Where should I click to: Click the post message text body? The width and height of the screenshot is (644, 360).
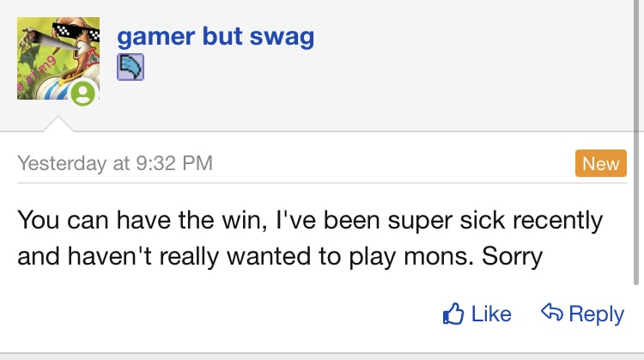coord(309,238)
